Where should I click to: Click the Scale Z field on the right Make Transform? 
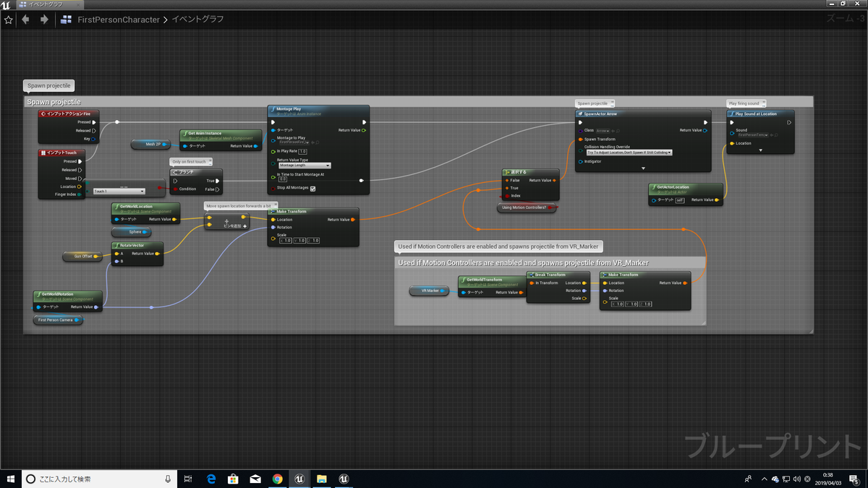coord(645,304)
